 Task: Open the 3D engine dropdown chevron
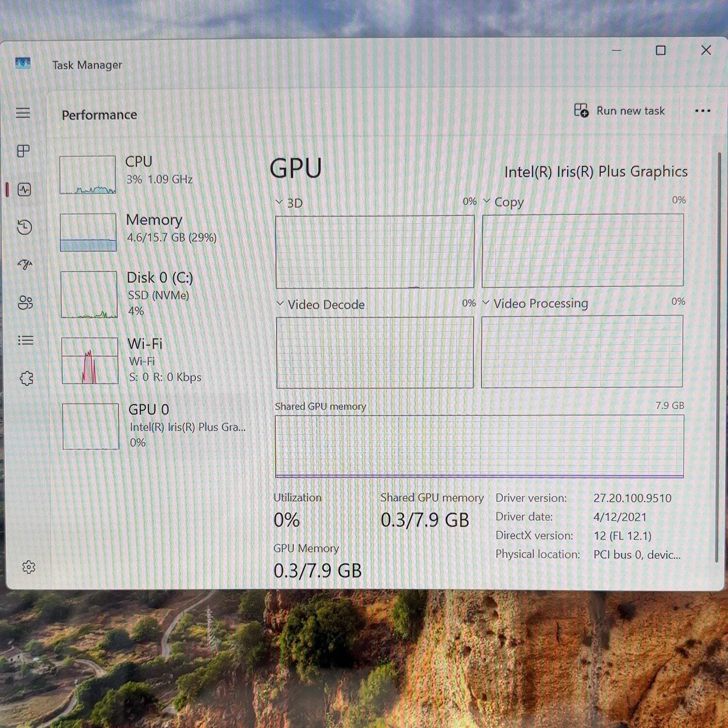click(279, 202)
